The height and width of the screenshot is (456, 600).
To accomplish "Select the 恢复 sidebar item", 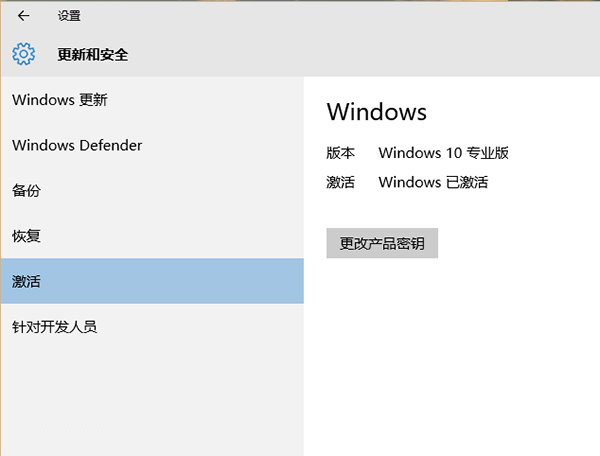I will (152, 236).
